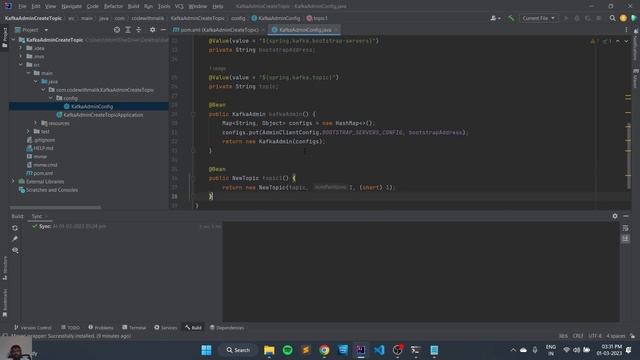640x360 pixels.
Task: Jump to next highlighted error arrow
Action: pos(626,41)
